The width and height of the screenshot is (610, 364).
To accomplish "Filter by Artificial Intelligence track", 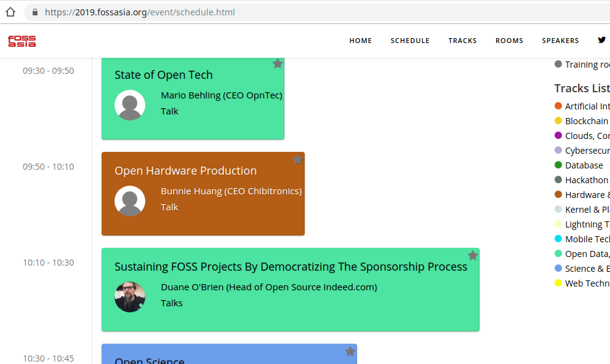I will tap(582, 106).
